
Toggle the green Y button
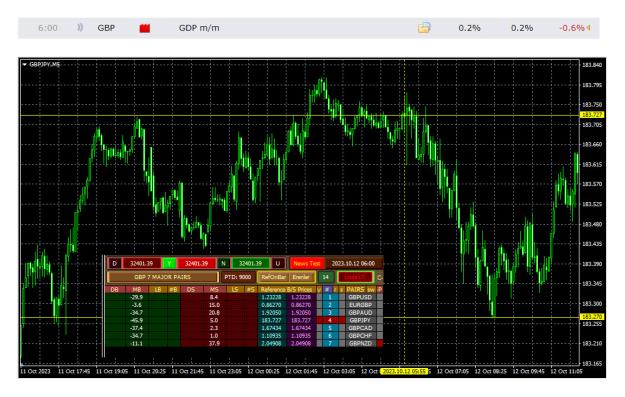[169, 263]
